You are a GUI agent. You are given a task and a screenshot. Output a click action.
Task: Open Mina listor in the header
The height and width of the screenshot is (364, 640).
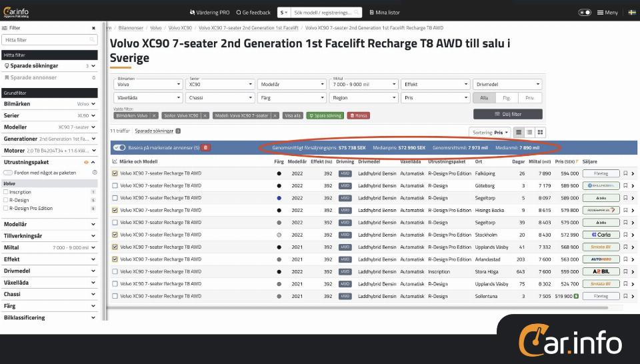tap(385, 13)
